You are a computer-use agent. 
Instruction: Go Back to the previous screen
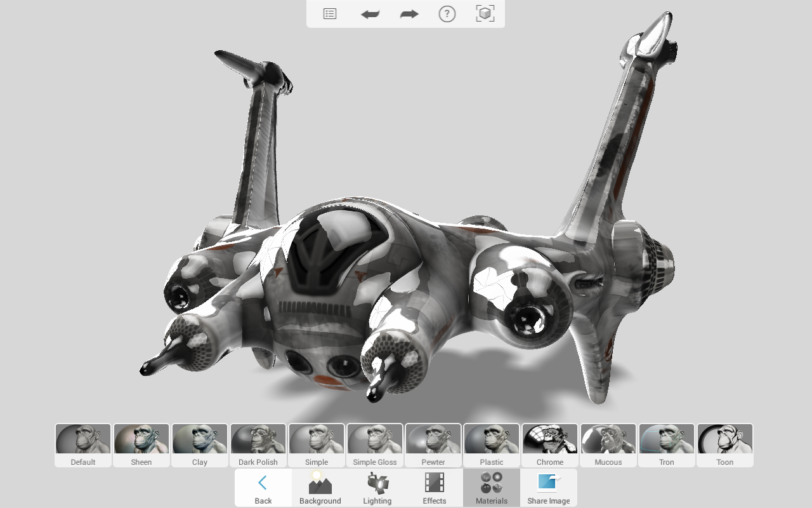point(263,488)
